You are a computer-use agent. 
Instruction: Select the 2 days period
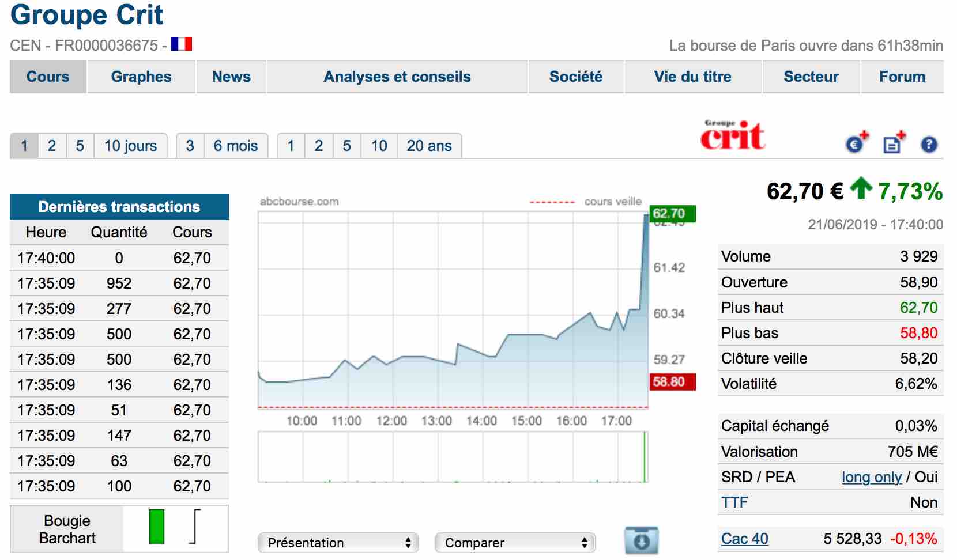click(x=52, y=146)
